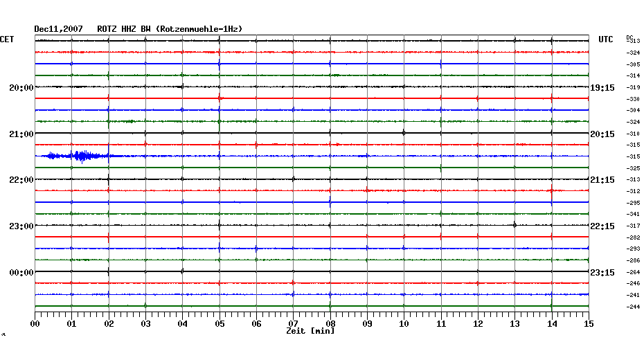Click the DC value -310

coord(633,134)
